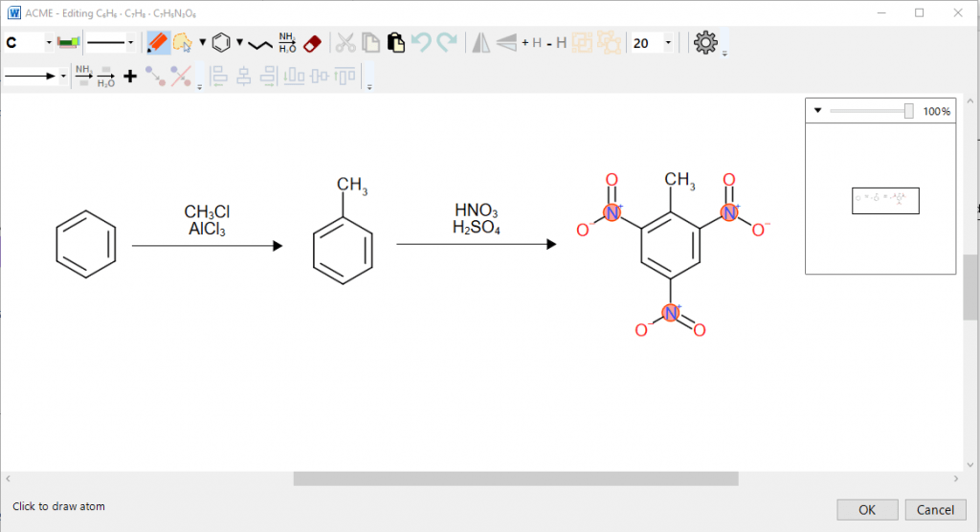Activate the lasso selection tool
Viewport: 980px width, 532px height.
182,43
